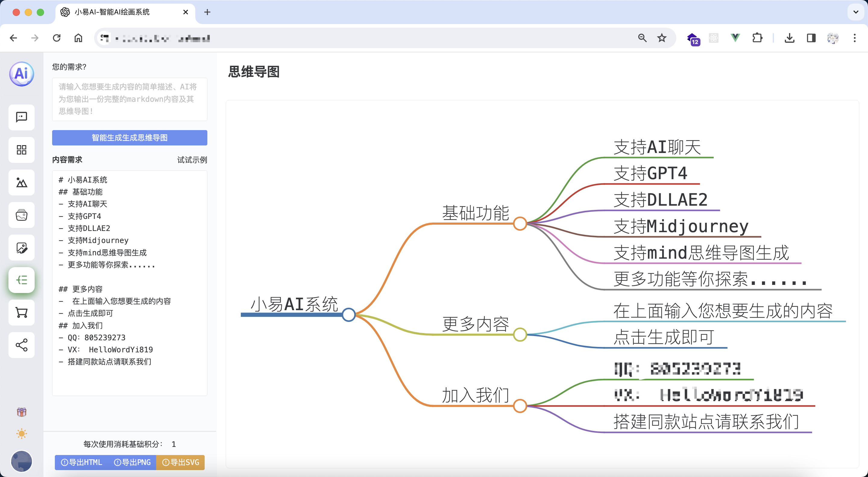Screen dimensions: 868x477
Task: Open the chat icon in the sidebar
Action: coord(22,117)
